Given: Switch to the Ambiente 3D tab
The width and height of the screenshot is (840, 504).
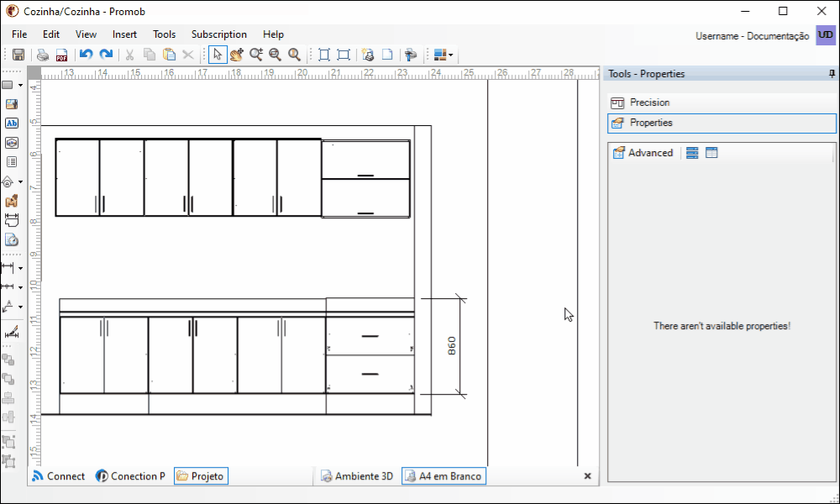Looking at the screenshot, I should [357, 476].
